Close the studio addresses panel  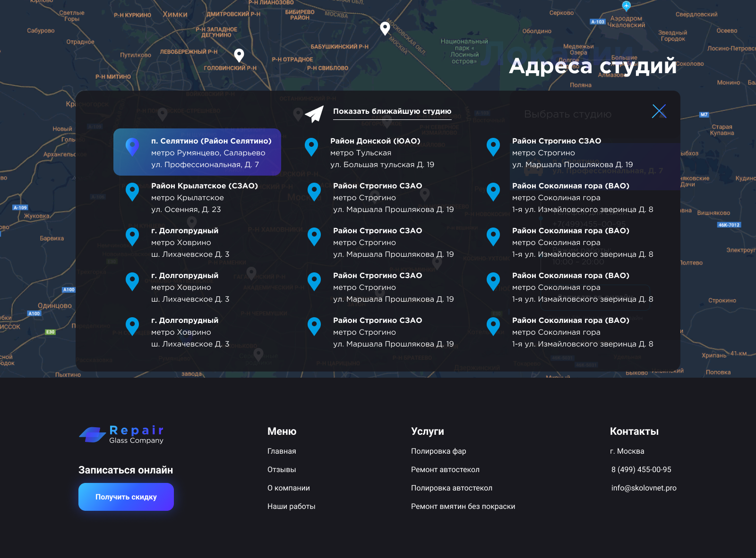660,111
